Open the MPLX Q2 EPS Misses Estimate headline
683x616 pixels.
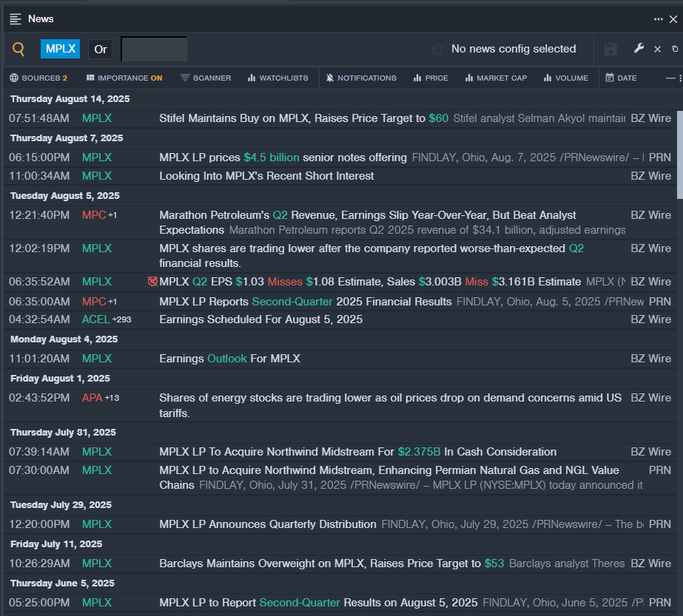pyautogui.click(x=370, y=282)
